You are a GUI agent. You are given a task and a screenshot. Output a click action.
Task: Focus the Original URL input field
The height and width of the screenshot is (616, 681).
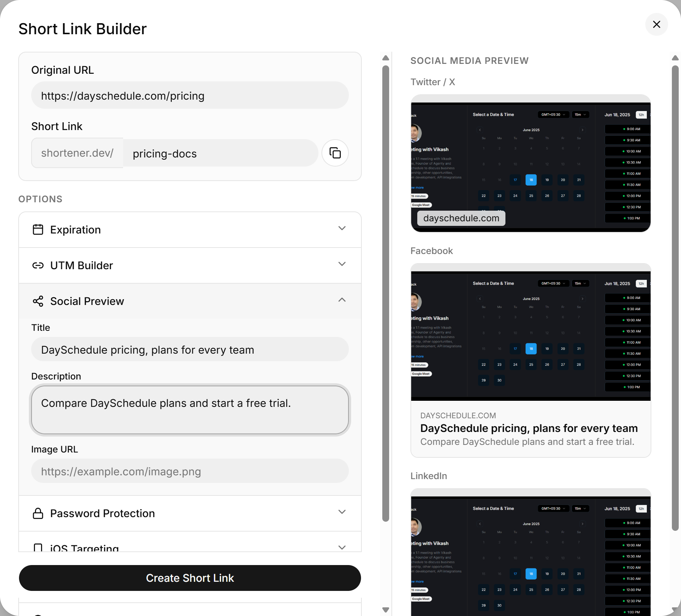190,95
